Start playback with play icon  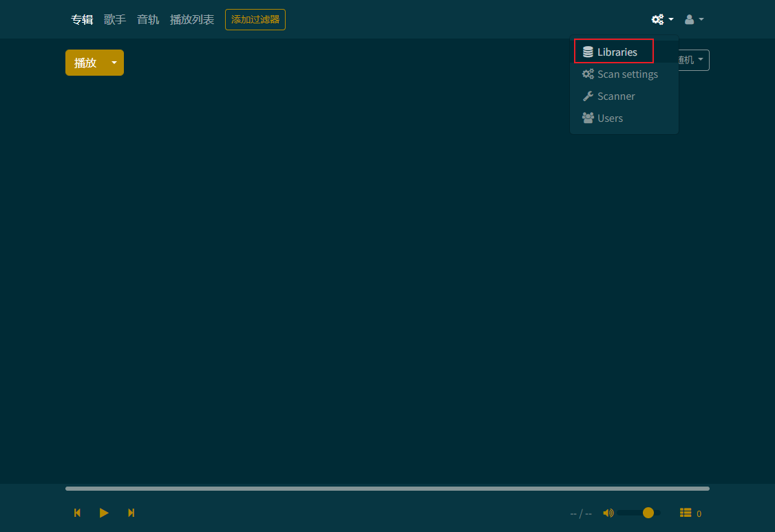104,513
